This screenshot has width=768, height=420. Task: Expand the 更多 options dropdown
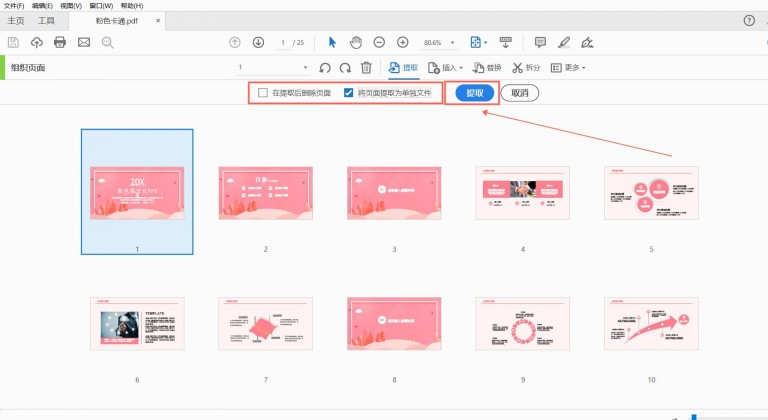click(568, 68)
